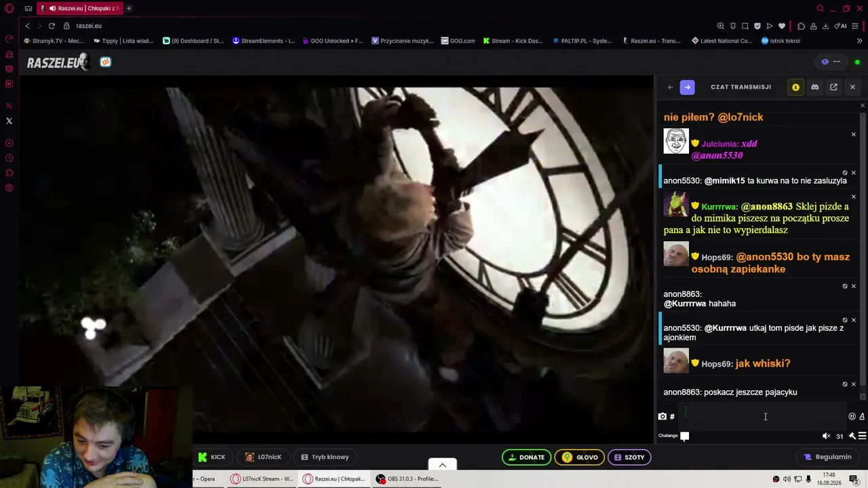The height and width of the screenshot is (488, 868).
Task: Open the donation coin icon in chat header
Action: pyautogui.click(x=795, y=87)
